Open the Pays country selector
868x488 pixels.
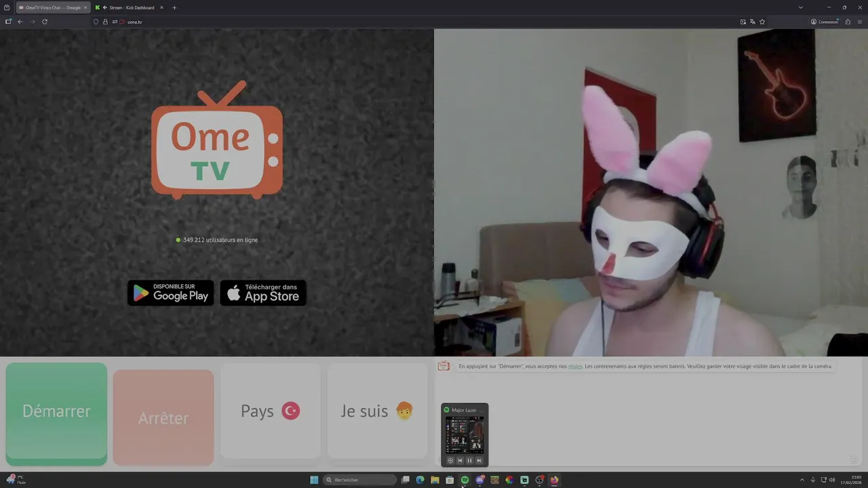click(270, 411)
